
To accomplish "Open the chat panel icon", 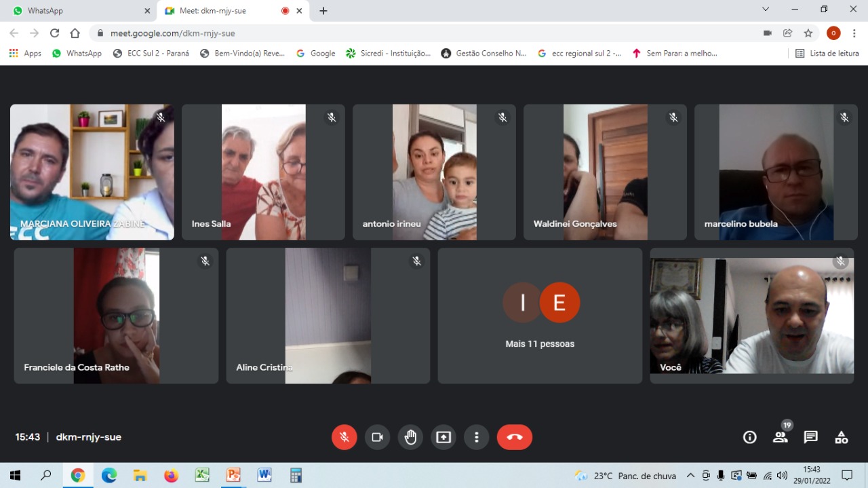I will pyautogui.click(x=810, y=437).
